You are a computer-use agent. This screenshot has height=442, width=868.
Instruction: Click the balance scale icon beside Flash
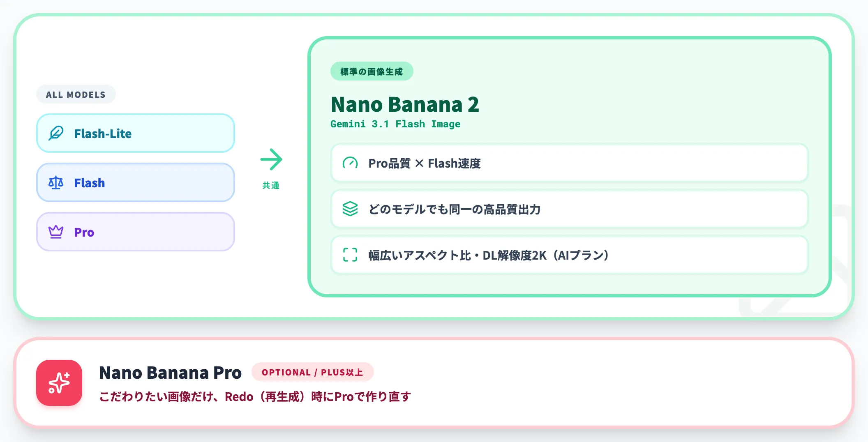click(56, 183)
